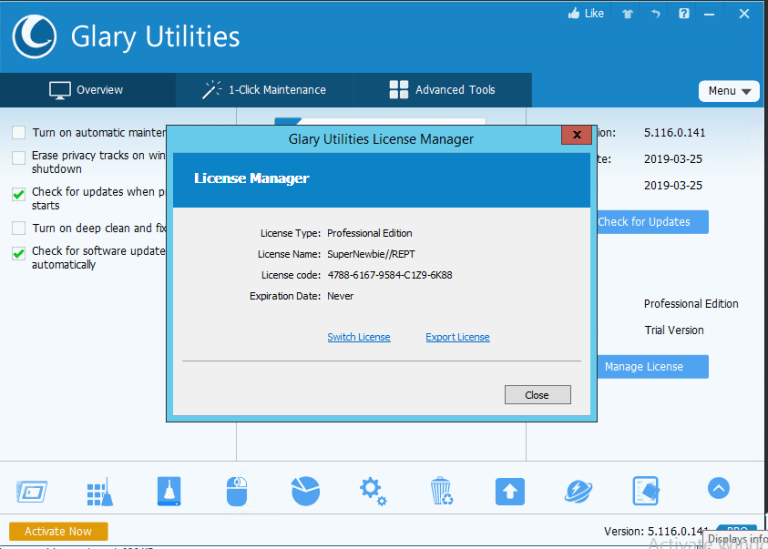
Task: Open the software update upload arrow icon
Action: pyautogui.click(x=510, y=491)
